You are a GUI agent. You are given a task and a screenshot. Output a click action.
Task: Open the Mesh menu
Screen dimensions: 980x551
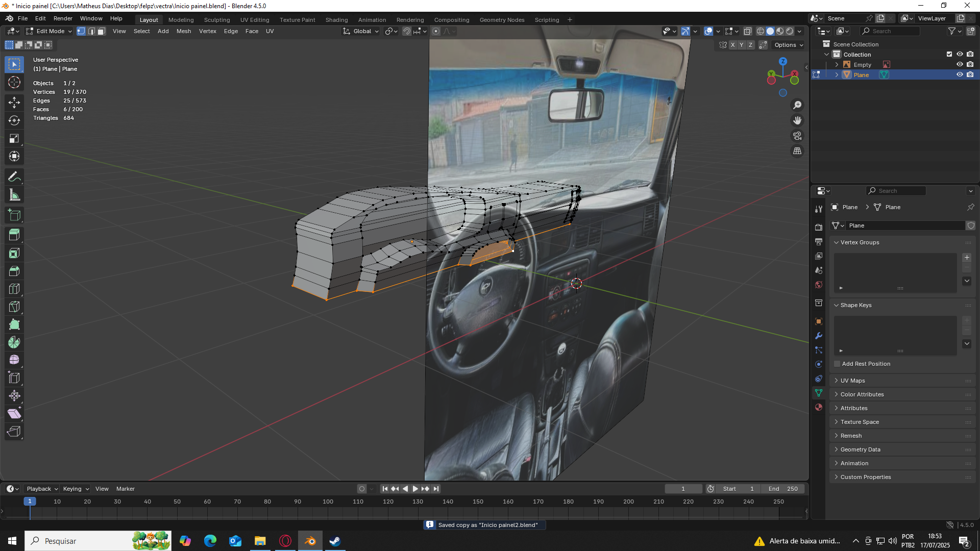tap(183, 31)
